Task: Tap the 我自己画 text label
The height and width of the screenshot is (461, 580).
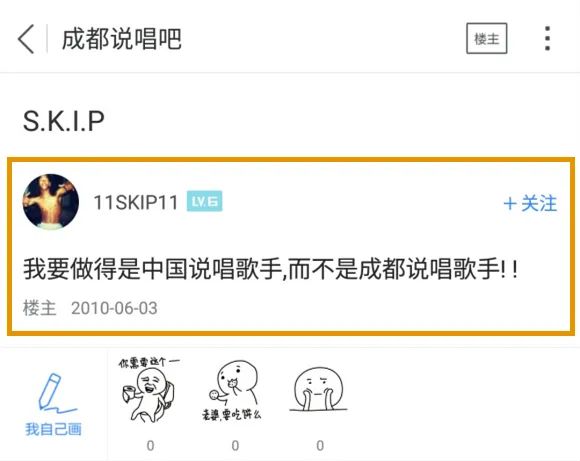Action: tap(54, 429)
